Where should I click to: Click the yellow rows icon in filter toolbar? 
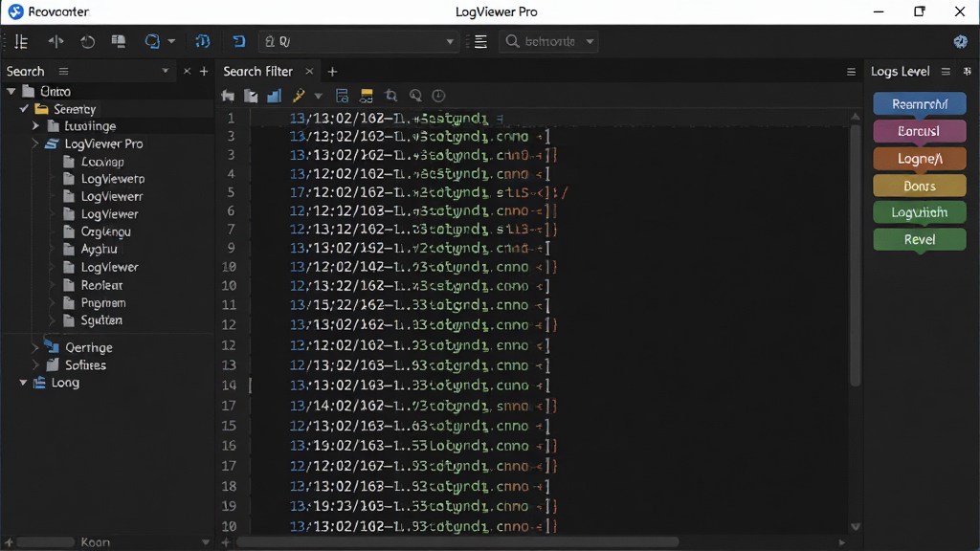tap(367, 96)
